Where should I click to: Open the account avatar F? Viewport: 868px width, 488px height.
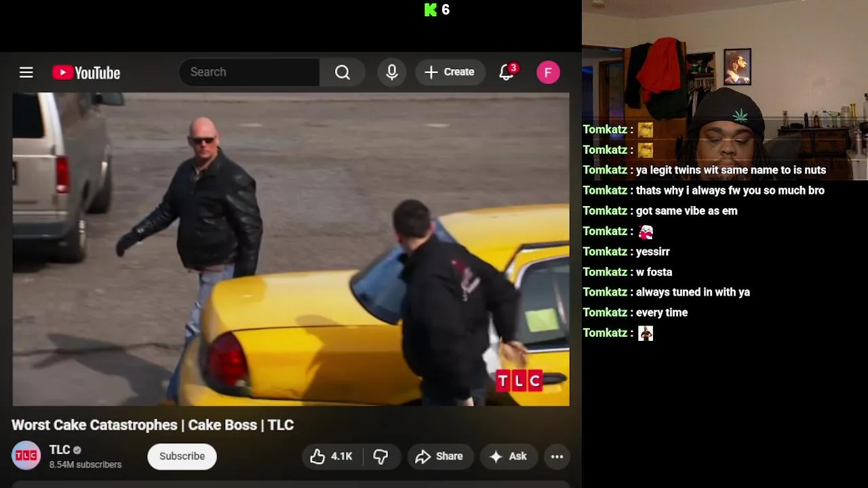[548, 73]
